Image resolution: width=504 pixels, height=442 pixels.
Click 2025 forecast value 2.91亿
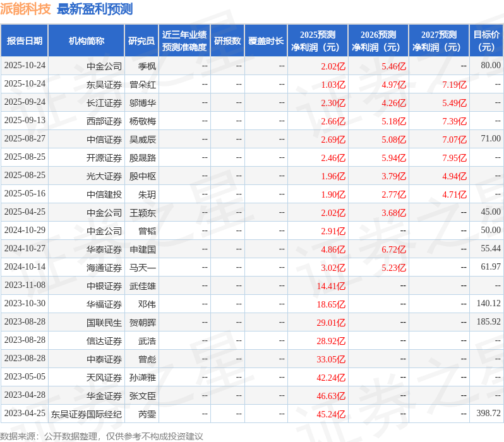pos(333,231)
